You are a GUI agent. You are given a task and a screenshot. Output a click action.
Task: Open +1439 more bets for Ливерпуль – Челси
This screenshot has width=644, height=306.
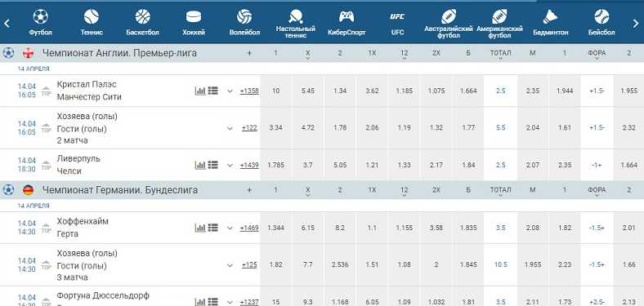[x=249, y=165]
